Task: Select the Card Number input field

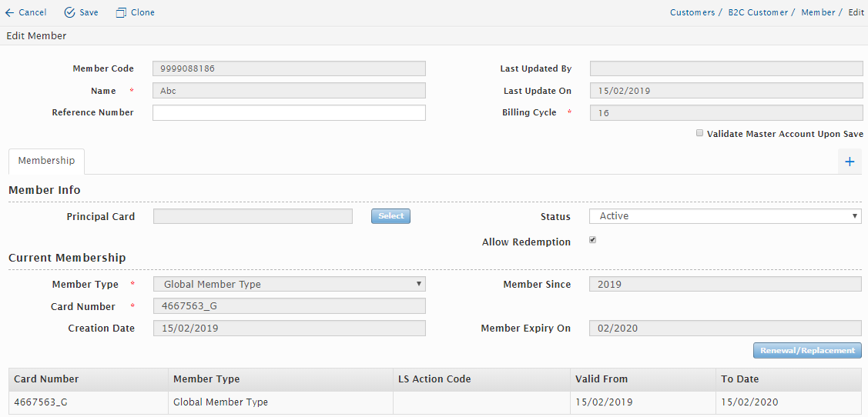Action: point(289,306)
